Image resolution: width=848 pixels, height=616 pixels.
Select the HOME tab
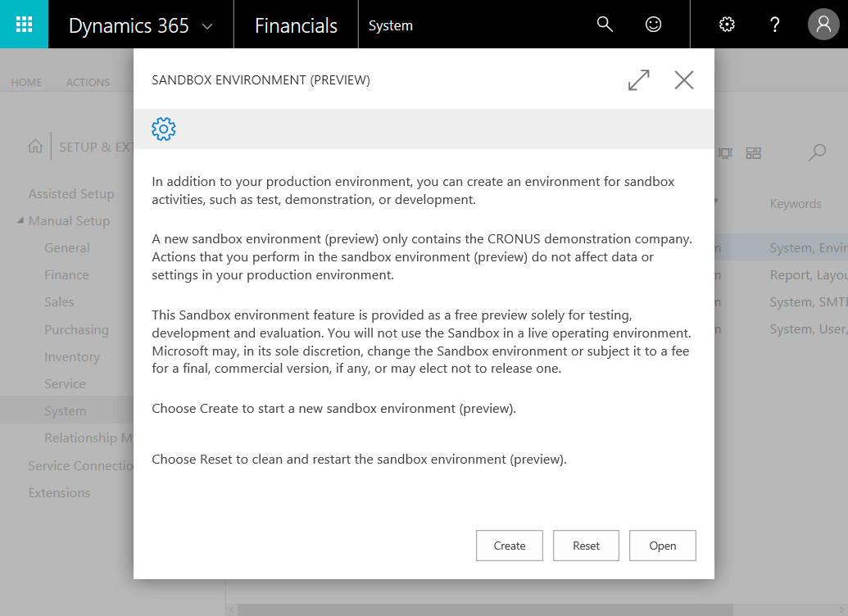pos(26,83)
